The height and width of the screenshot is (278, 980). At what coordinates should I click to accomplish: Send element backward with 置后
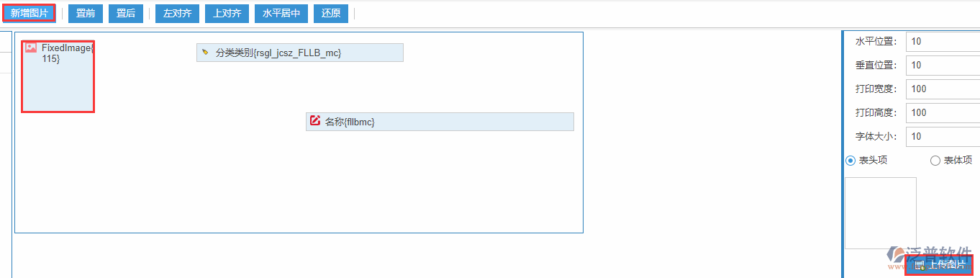(x=126, y=14)
